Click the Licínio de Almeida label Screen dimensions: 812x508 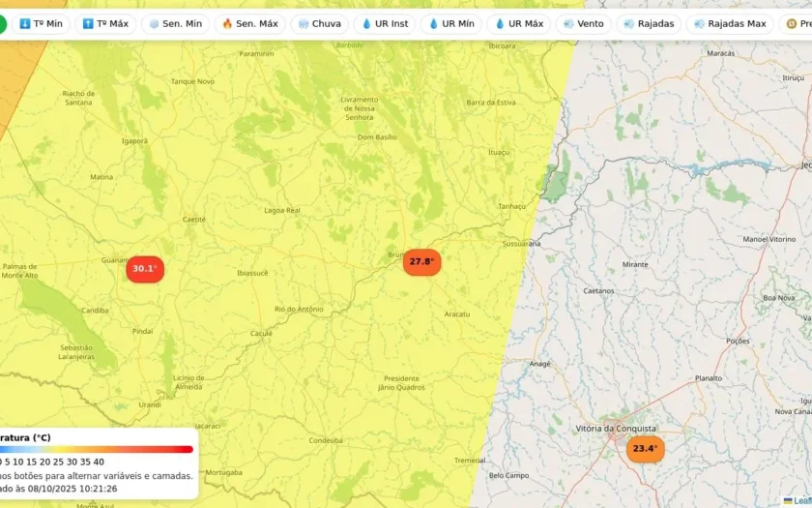(x=188, y=382)
